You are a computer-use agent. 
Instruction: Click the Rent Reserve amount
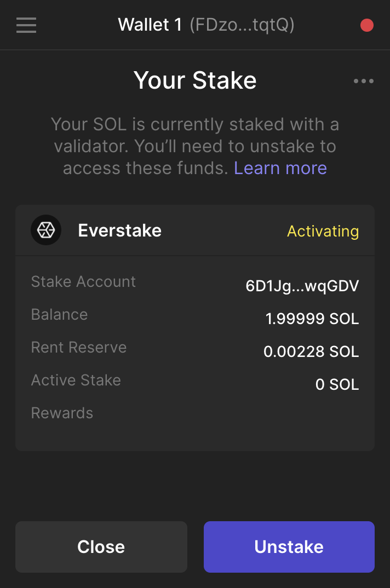(x=311, y=351)
